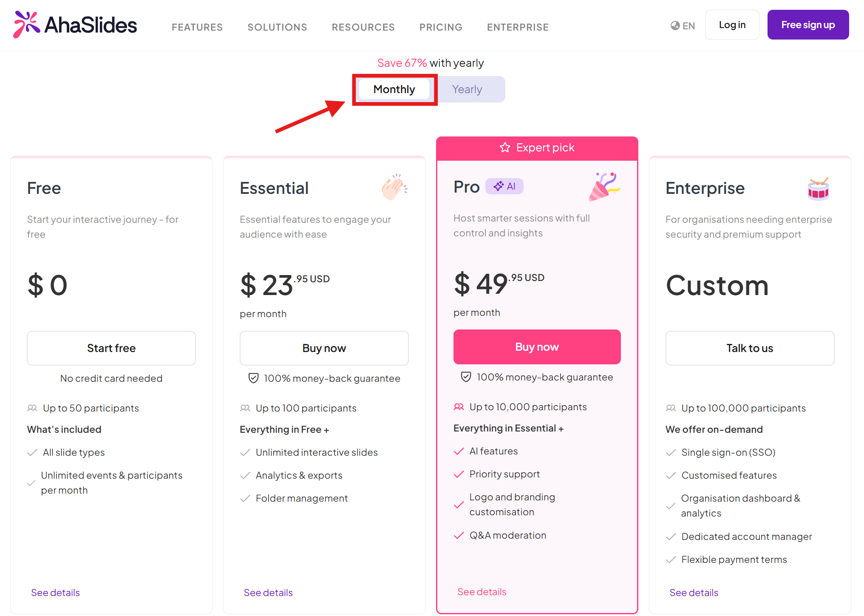864x616 pixels.
Task: Expand See details under Free plan
Action: pyautogui.click(x=55, y=592)
